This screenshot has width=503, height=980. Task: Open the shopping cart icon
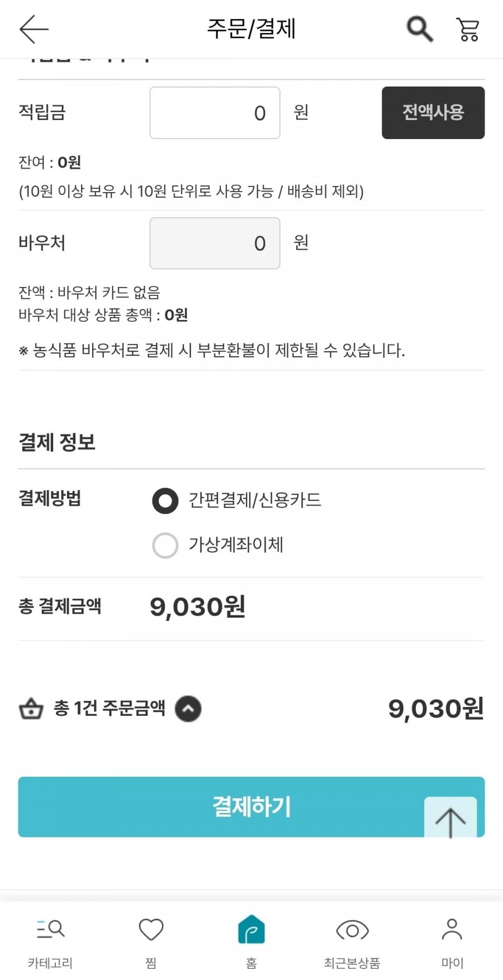click(468, 30)
